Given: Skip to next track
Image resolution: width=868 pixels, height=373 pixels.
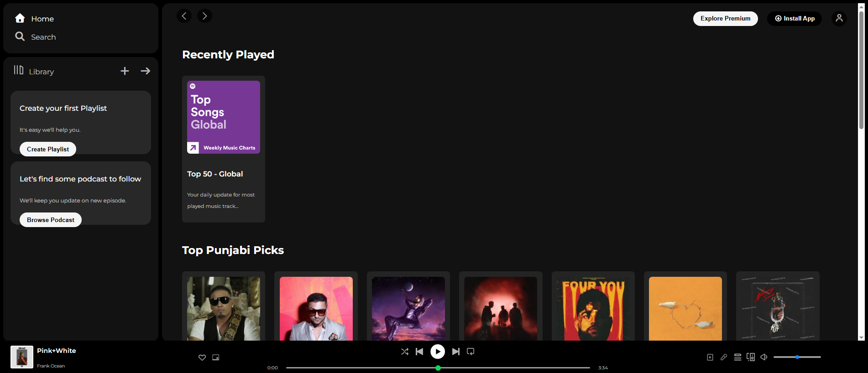Looking at the screenshot, I should (456, 352).
